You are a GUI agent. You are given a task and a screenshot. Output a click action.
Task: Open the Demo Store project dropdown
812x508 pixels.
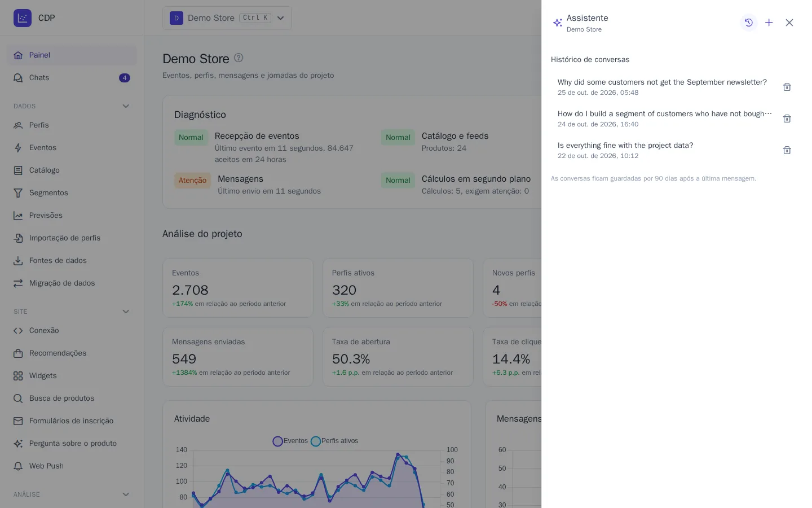(227, 18)
